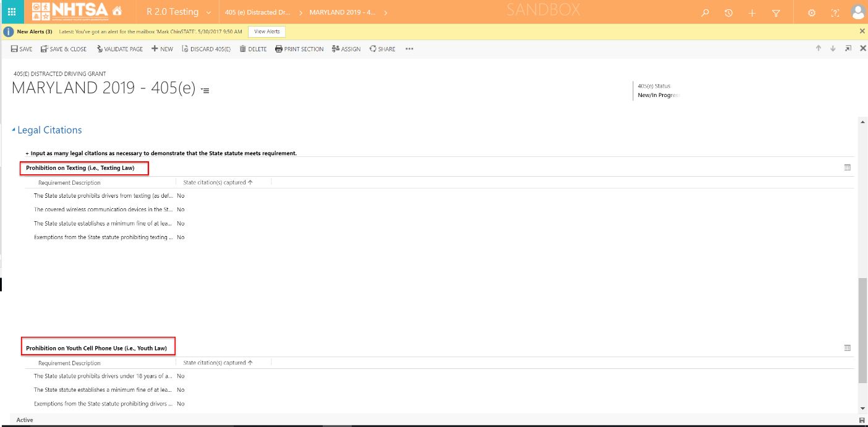Open the app launcher waffle icon

click(x=12, y=12)
